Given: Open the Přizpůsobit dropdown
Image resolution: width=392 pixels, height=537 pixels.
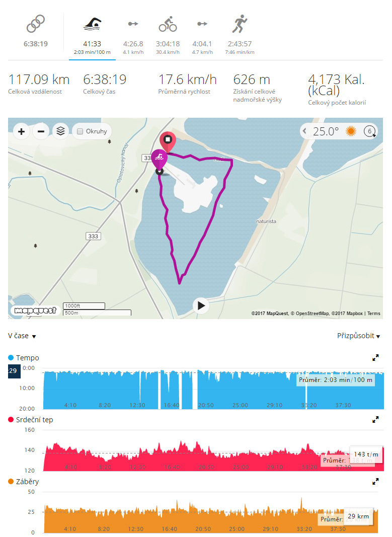Looking at the screenshot, I should (x=358, y=336).
